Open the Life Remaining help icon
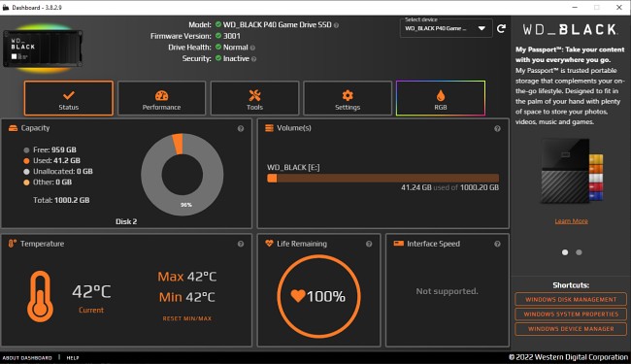The height and width of the screenshot is (364, 631). 369,244
